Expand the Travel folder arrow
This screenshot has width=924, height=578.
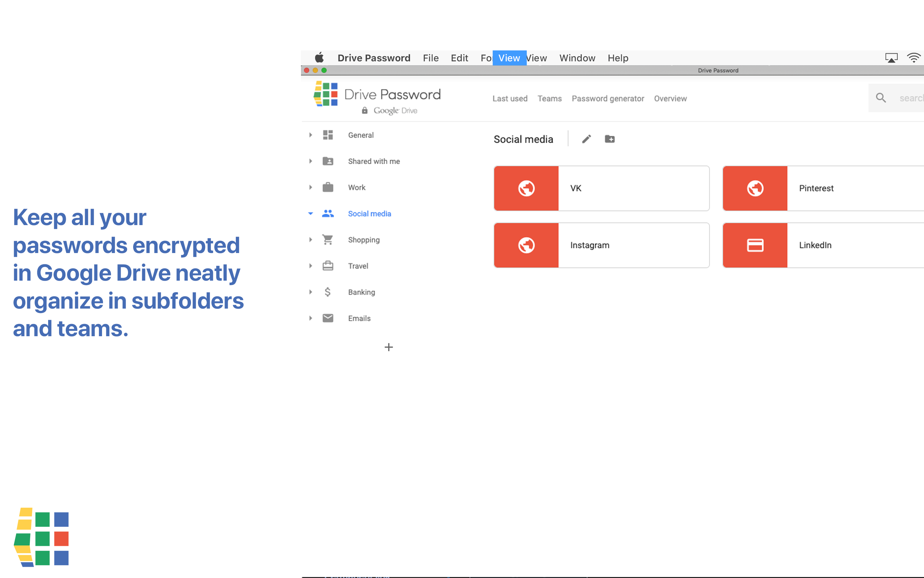pos(311,266)
